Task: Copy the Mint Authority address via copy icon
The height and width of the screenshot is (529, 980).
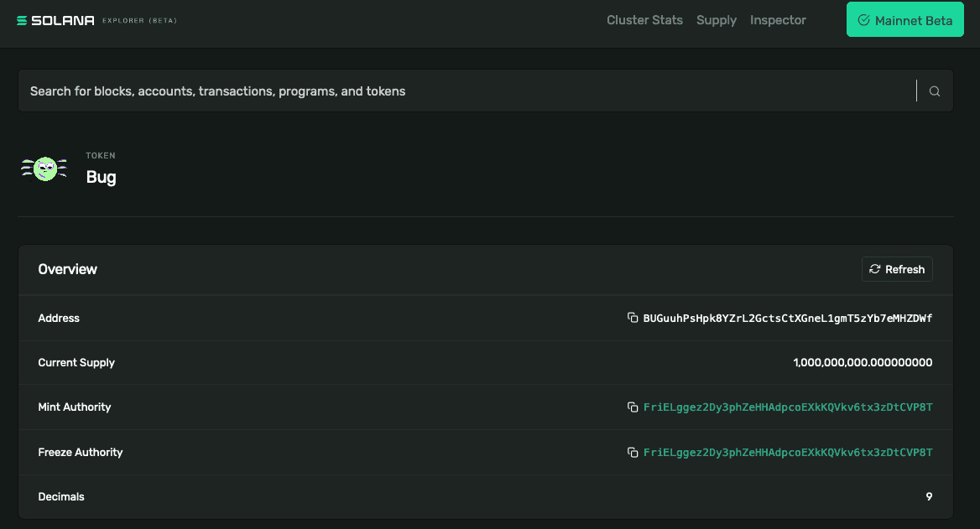Action: pyautogui.click(x=633, y=407)
